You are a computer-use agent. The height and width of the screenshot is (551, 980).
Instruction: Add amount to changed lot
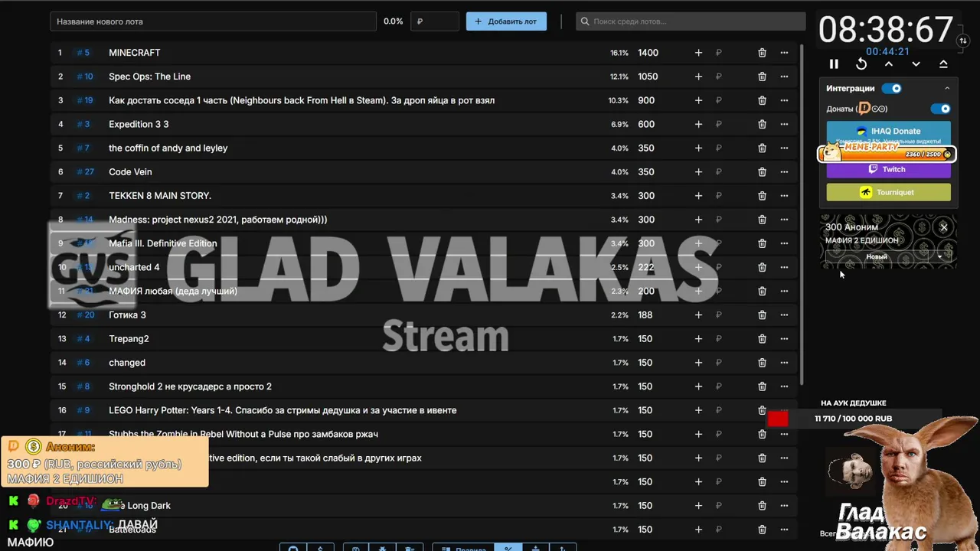click(698, 363)
